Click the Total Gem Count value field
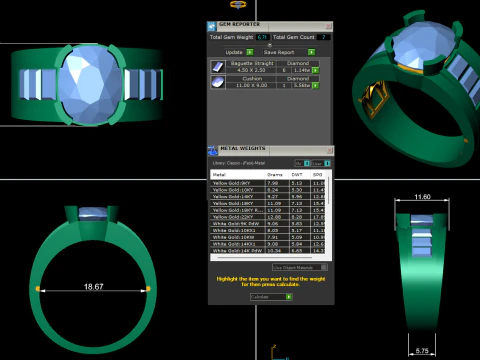Screen dimensions: 480x360 (323, 37)
